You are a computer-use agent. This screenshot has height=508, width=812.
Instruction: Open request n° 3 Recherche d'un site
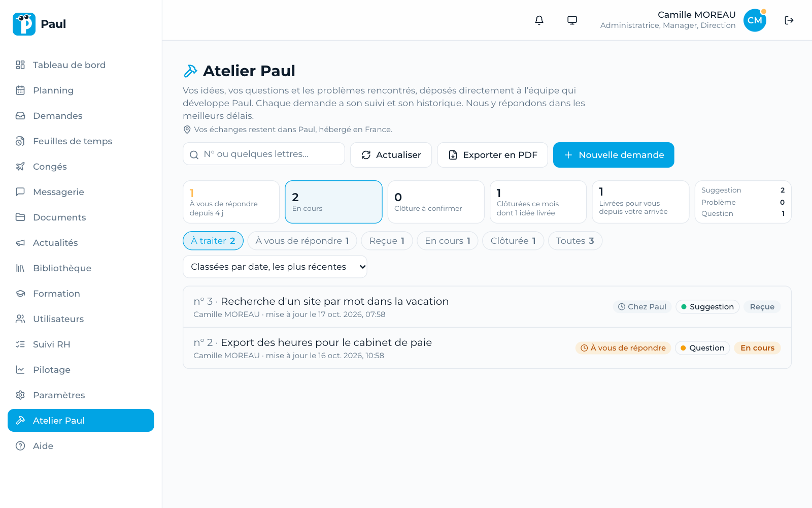coord(487,307)
